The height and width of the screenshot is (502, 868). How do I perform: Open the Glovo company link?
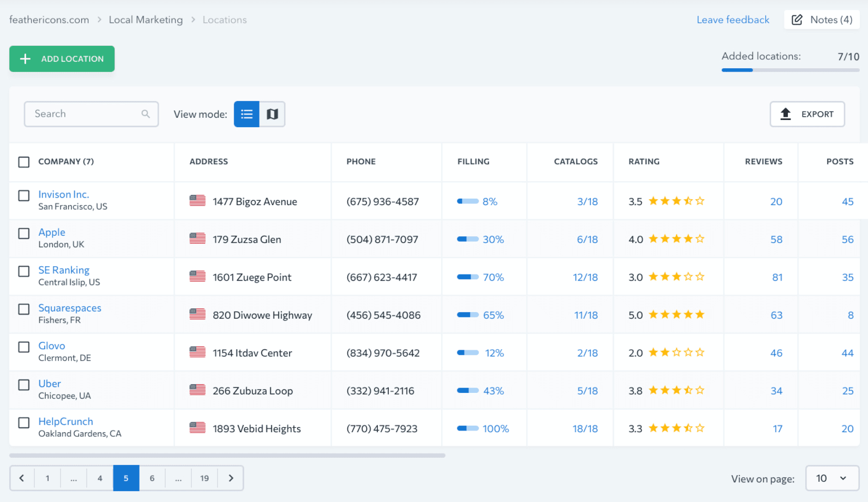coord(52,345)
